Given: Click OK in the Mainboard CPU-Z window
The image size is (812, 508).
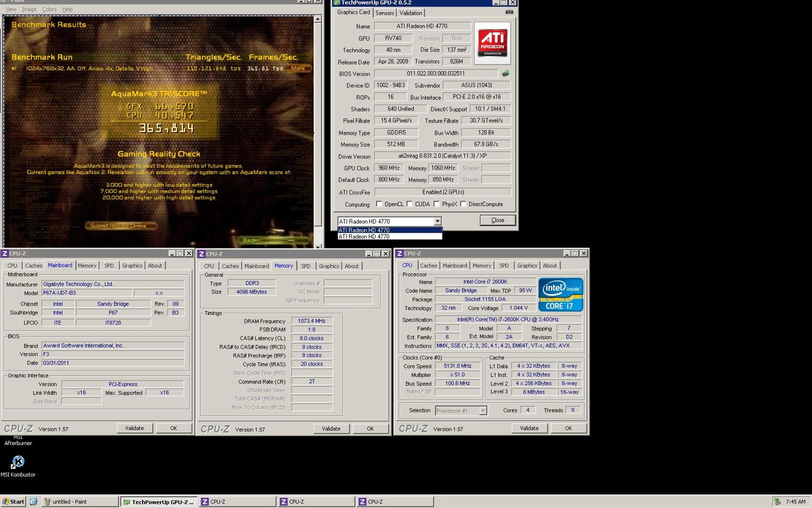Looking at the screenshot, I should point(174,428).
